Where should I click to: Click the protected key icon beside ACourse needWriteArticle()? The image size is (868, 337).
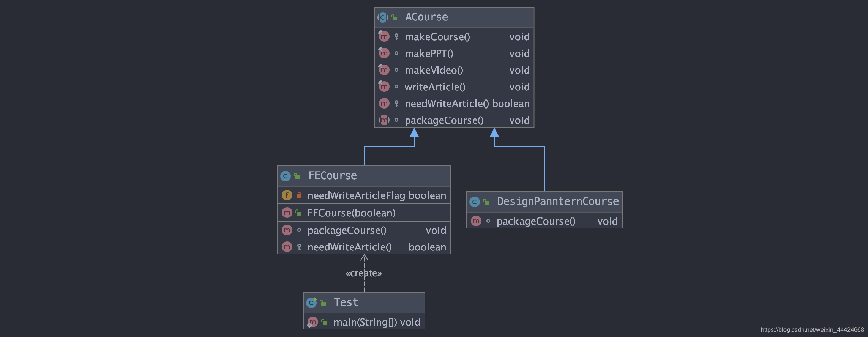(396, 104)
